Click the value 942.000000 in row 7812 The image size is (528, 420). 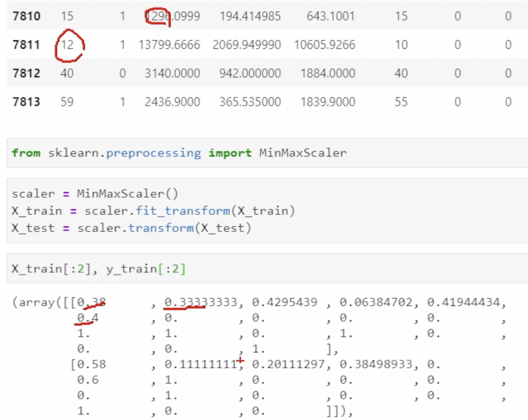[250, 73]
